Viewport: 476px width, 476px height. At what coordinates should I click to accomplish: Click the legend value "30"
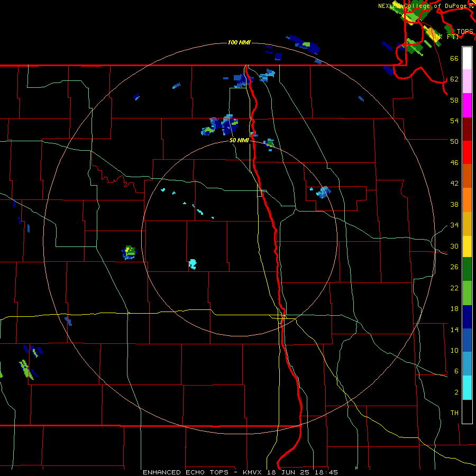coord(454,246)
